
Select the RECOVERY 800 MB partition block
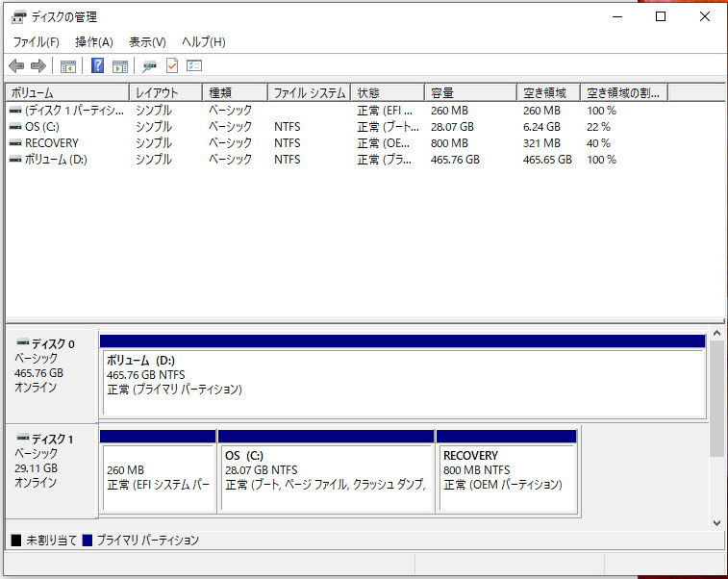(507, 471)
